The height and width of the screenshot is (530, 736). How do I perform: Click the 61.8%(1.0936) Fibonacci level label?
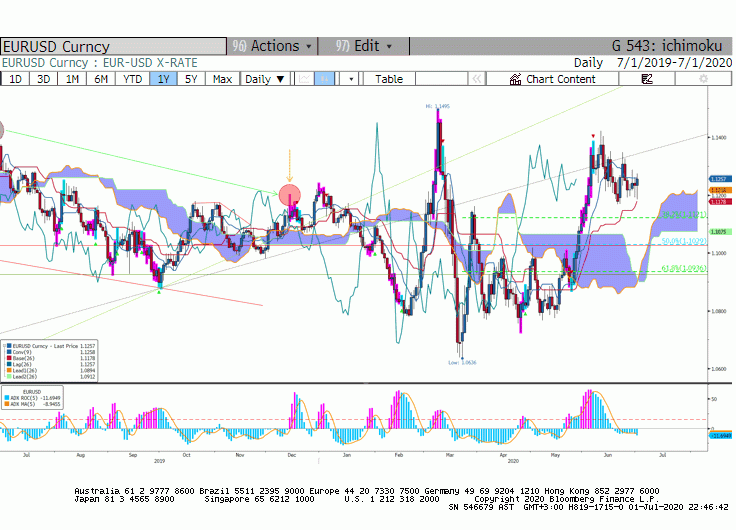coord(684,269)
